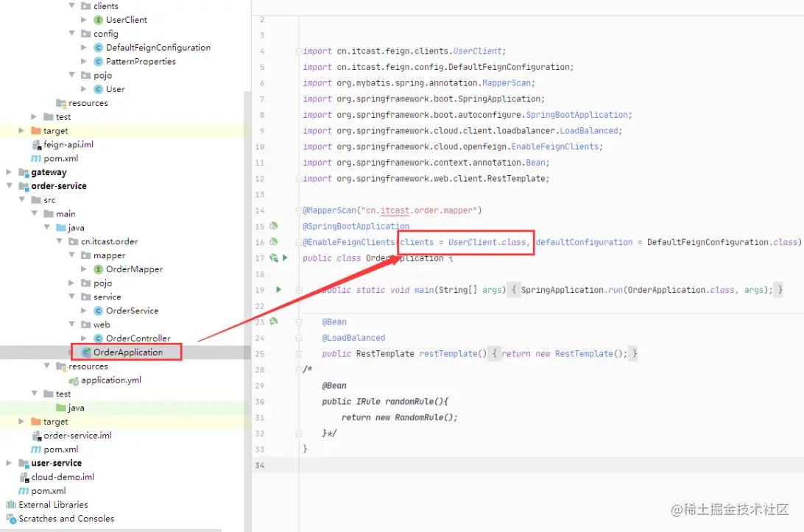Screen dimensions: 804x532
Task: Click the @LoadBalanced annotation on line 24
Action: coord(353,338)
